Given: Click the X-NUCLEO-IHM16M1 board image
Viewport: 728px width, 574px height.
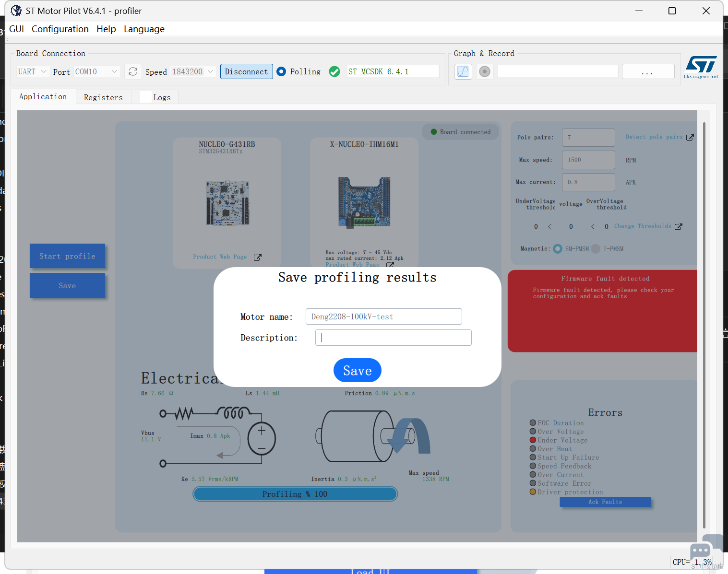Looking at the screenshot, I should [x=364, y=202].
